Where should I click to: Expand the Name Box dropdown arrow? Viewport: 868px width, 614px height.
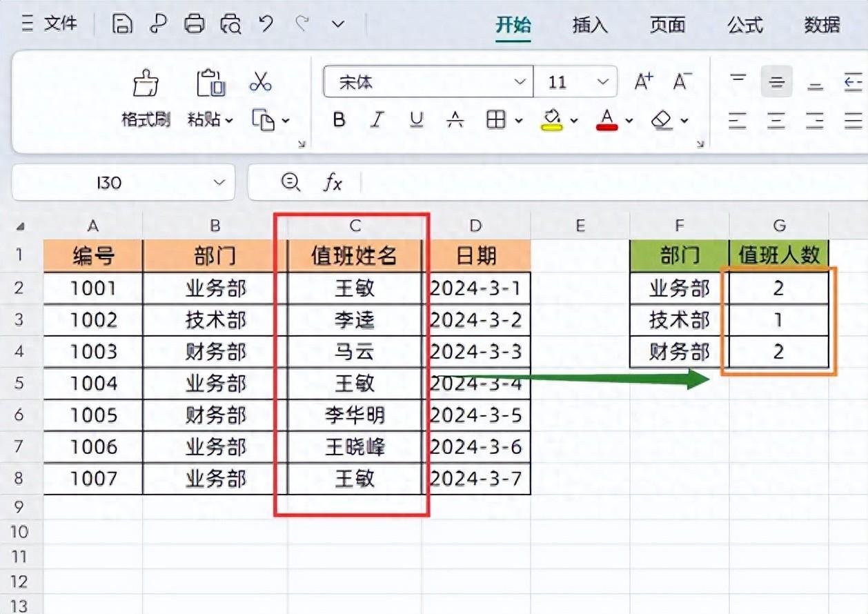[x=219, y=183]
